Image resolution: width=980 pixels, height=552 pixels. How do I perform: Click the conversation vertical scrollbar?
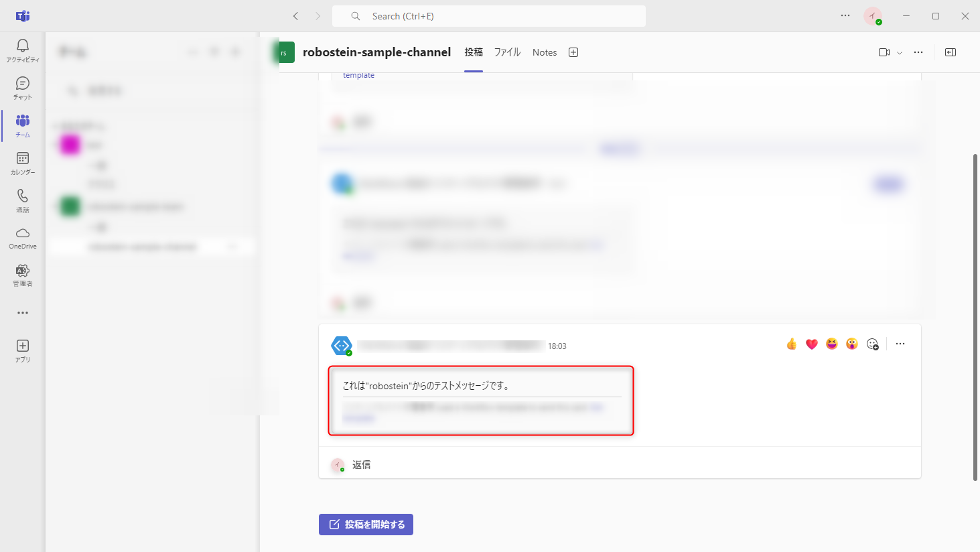coord(975,317)
